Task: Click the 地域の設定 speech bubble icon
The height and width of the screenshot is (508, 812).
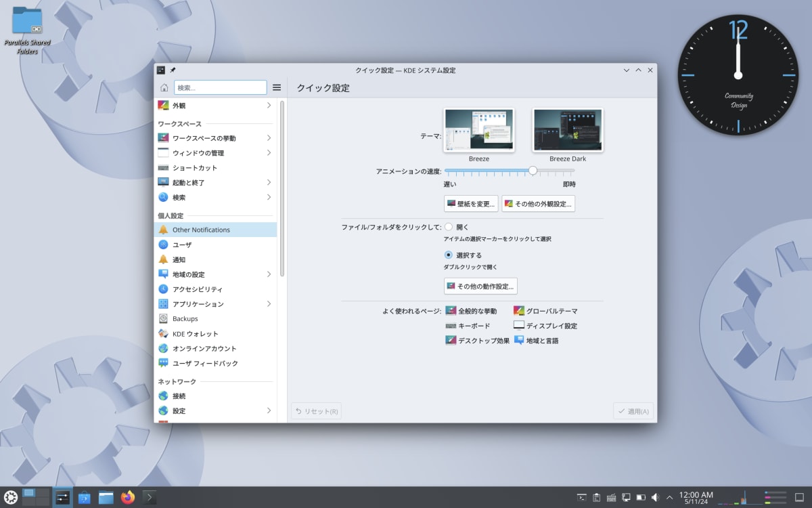Action: click(163, 274)
